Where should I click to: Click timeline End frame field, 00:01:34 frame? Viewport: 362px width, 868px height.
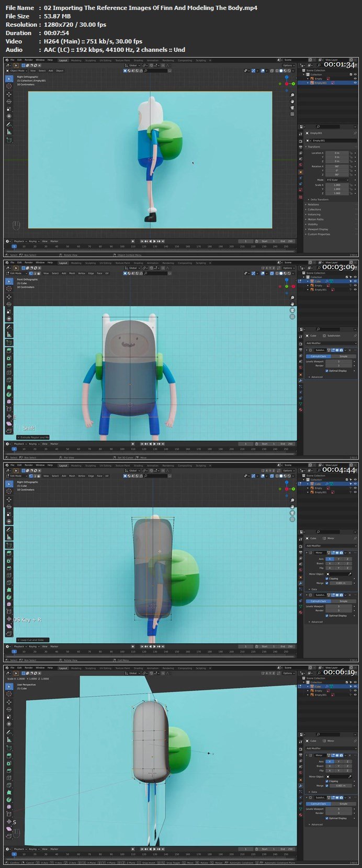[x=287, y=241]
